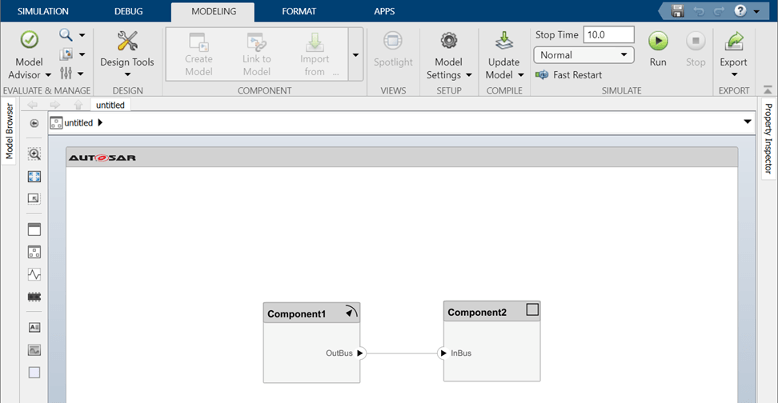Click the Update Model icon
This screenshot has height=403, width=778.
504,41
